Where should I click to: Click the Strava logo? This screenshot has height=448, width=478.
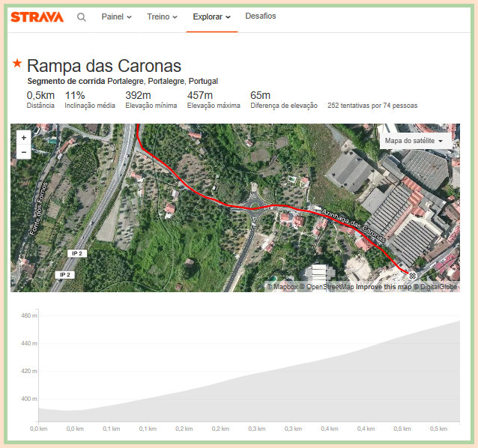pos(37,16)
